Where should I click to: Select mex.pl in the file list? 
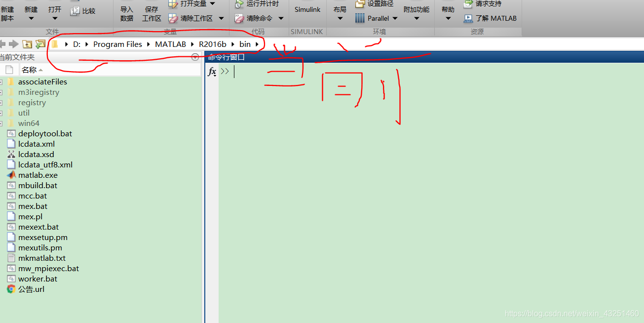tap(30, 217)
